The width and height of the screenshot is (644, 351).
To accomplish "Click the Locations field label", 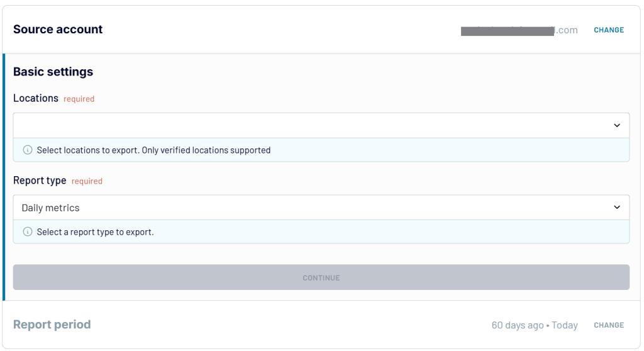I will click(x=36, y=98).
